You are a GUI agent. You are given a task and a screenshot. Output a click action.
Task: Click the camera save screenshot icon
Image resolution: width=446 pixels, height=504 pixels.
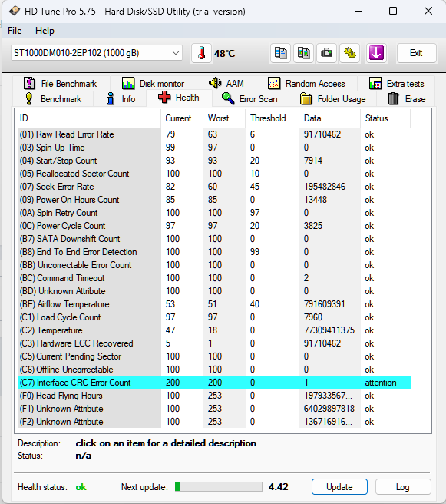click(326, 53)
